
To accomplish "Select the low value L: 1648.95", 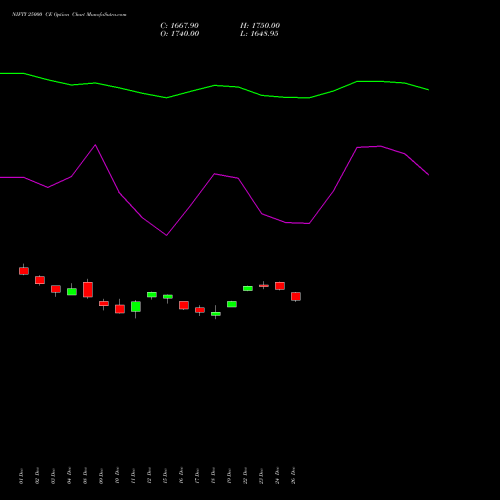I will 259,34.
